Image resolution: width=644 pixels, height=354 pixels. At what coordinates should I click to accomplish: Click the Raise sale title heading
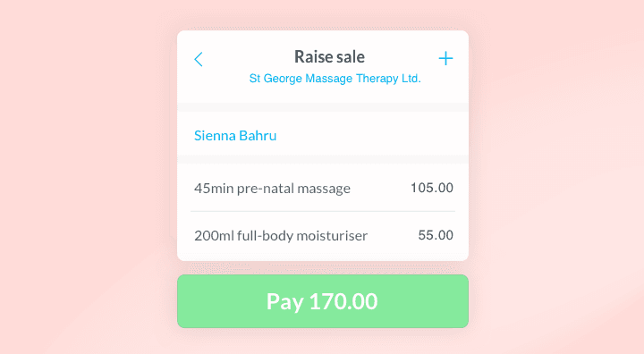tap(329, 56)
